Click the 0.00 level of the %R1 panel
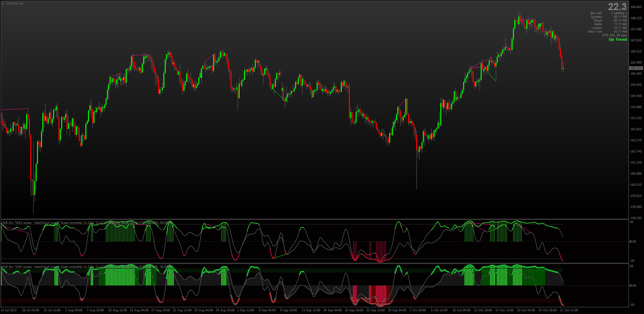Viewport: 644px width, 314px height. [x=633, y=242]
